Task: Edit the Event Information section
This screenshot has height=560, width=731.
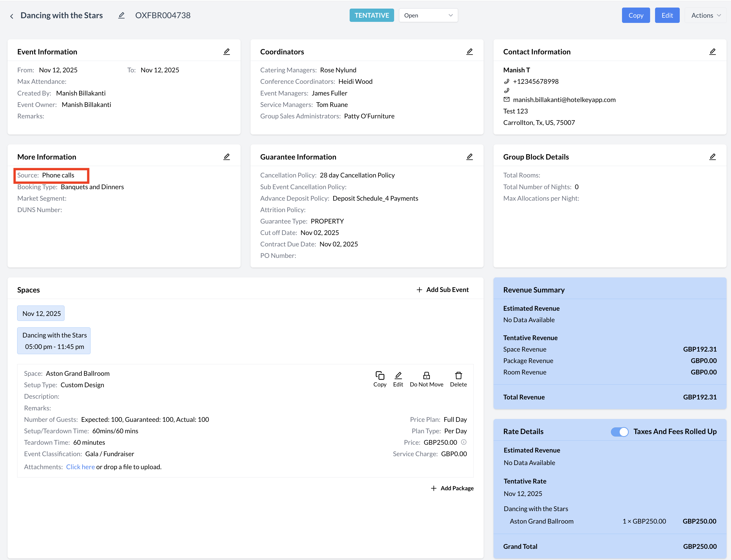Action: click(226, 52)
